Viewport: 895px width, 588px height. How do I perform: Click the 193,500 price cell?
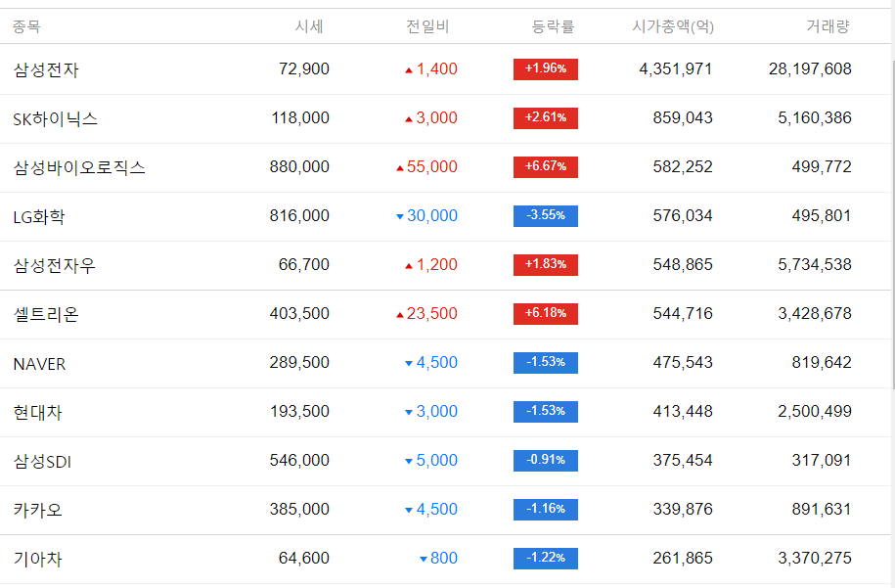tap(299, 412)
